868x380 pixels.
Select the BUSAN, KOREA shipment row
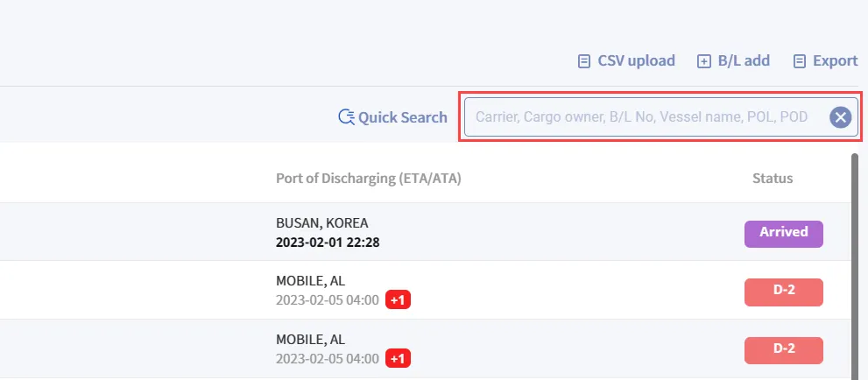click(425, 232)
